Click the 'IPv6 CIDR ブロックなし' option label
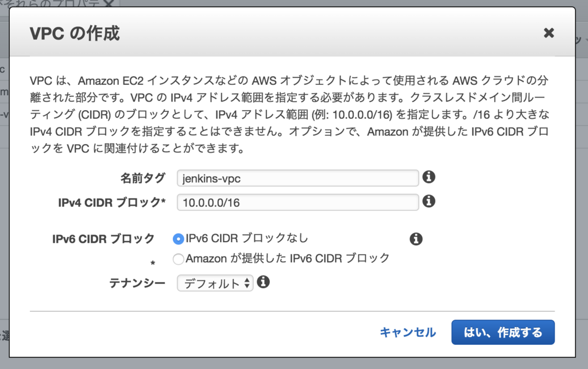This screenshot has width=588, height=369. point(247,238)
